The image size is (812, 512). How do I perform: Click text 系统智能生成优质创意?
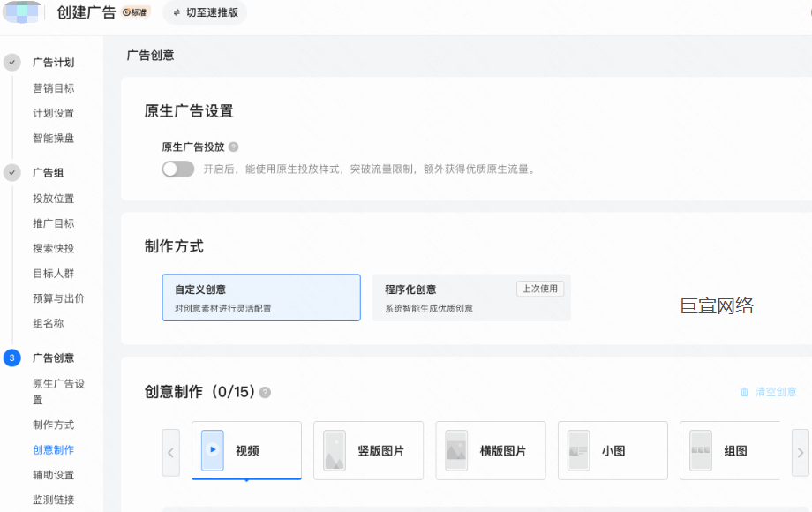tap(429, 309)
